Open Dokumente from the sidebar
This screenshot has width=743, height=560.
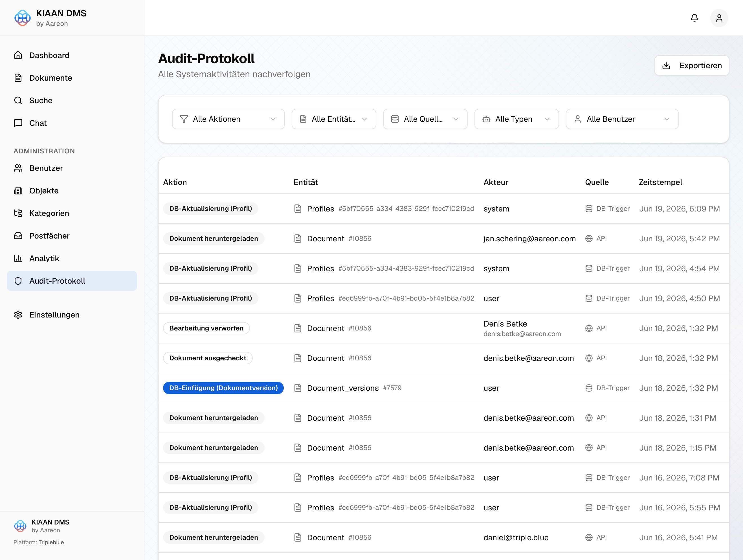click(x=72, y=78)
